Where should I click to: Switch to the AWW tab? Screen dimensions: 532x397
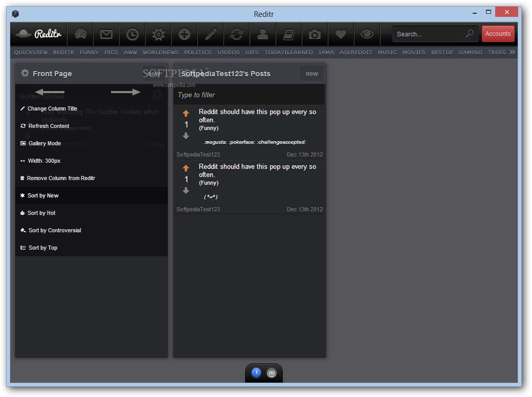[130, 52]
